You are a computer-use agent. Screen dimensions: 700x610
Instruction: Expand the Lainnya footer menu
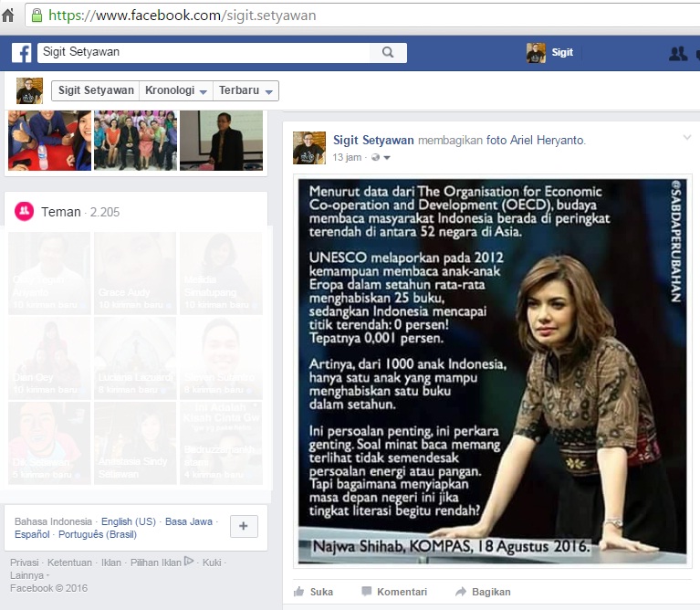click(29, 575)
